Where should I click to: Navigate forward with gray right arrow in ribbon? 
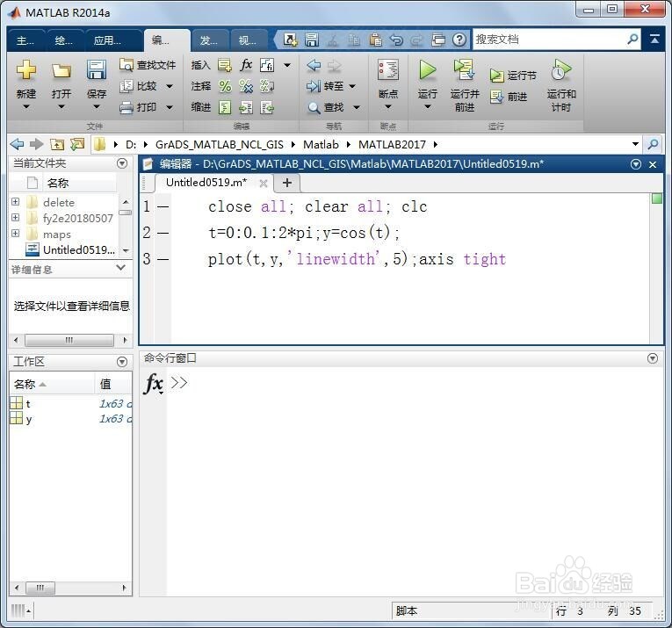tap(335, 66)
